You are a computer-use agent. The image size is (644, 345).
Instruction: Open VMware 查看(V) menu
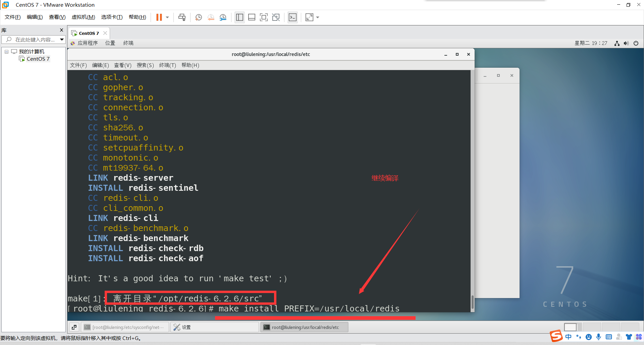click(x=57, y=17)
